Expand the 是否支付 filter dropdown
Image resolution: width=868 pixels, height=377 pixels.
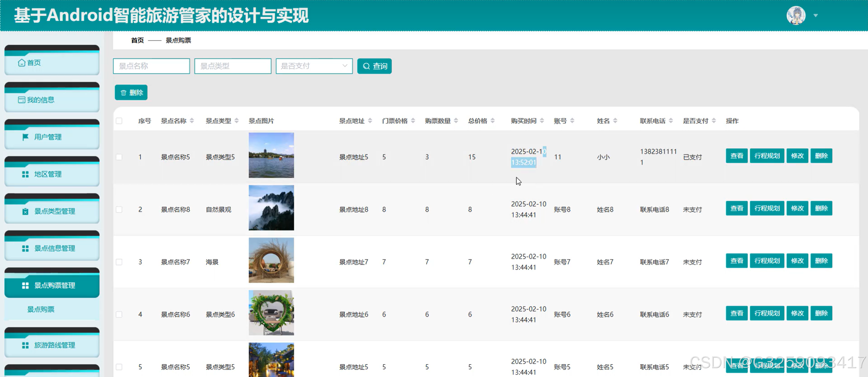click(314, 66)
